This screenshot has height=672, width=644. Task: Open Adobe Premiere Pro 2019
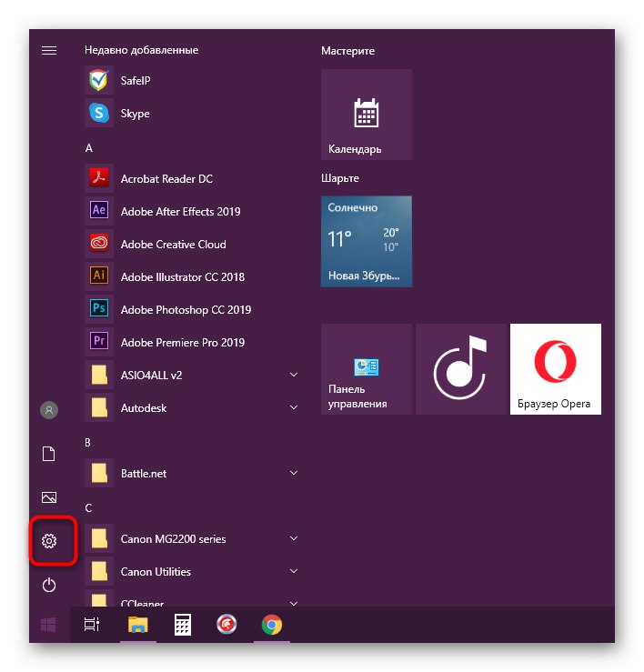191,343
